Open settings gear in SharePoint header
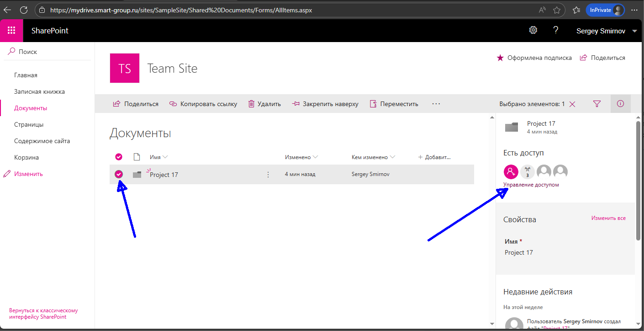This screenshot has height=331, width=644. coord(533,30)
